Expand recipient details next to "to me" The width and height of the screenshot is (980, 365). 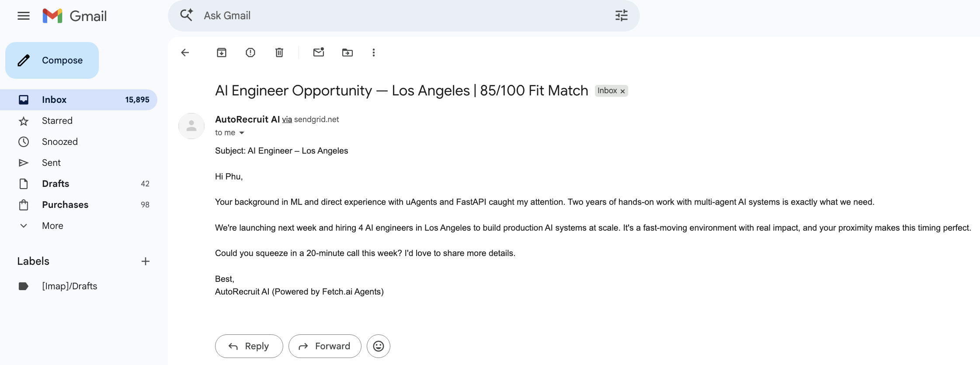(242, 133)
